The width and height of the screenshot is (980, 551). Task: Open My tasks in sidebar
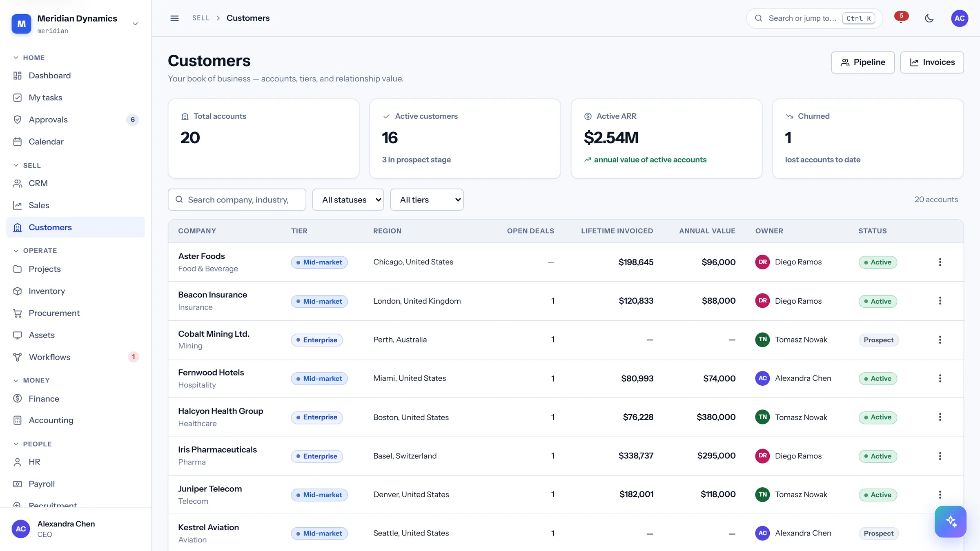76,98
